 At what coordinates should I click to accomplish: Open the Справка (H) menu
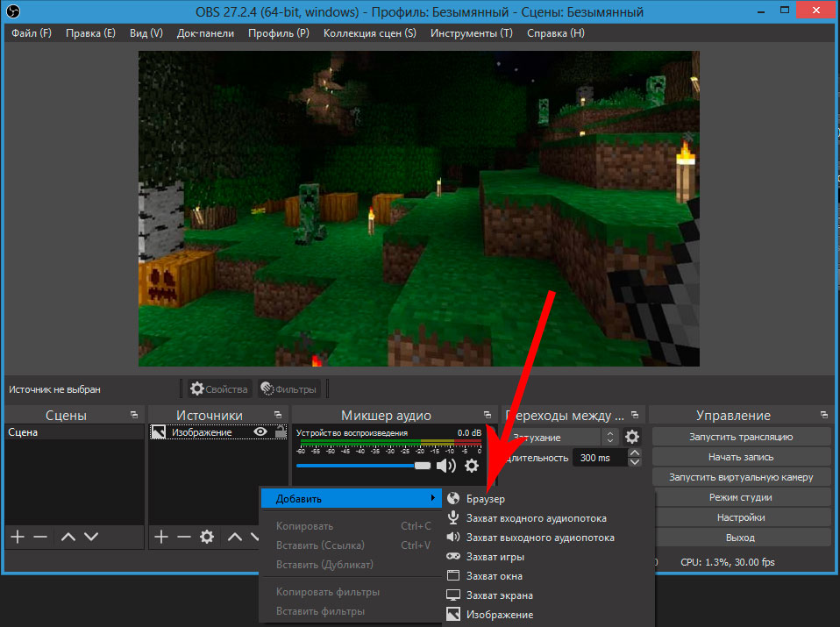pos(556,33)
